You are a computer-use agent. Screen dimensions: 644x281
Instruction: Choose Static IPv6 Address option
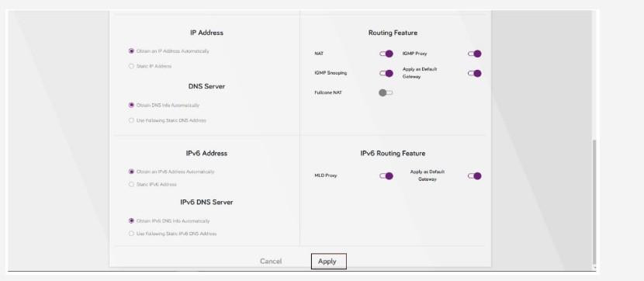131,185
